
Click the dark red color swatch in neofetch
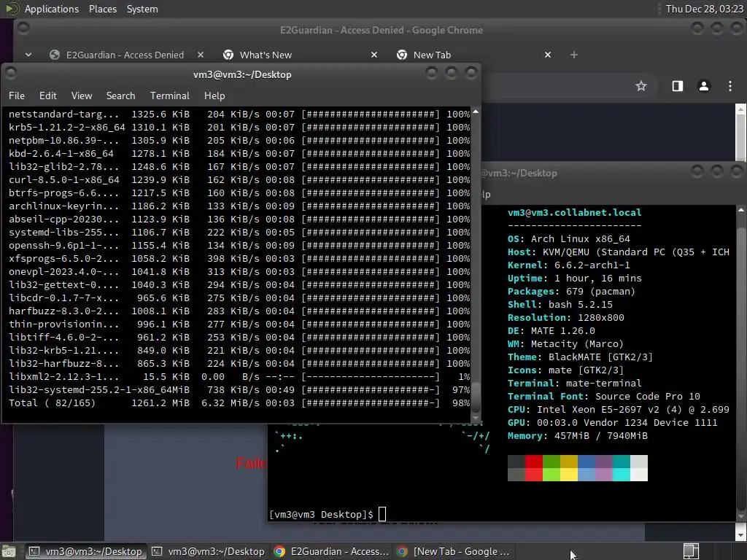[x=534, y=462]
